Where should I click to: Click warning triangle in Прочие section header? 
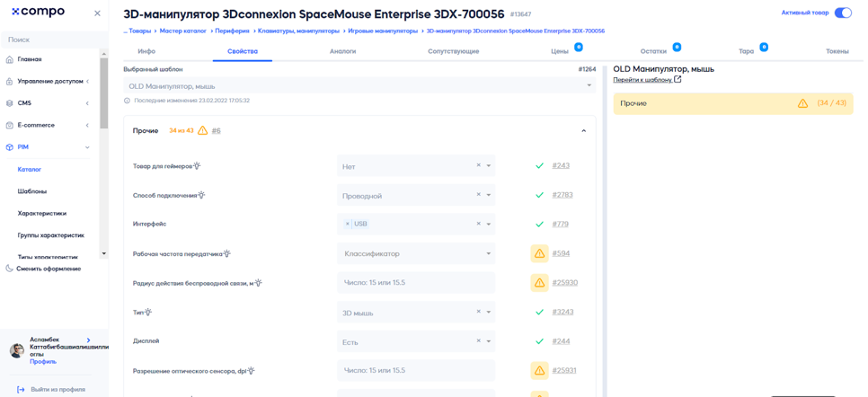(x=202, y=130)
